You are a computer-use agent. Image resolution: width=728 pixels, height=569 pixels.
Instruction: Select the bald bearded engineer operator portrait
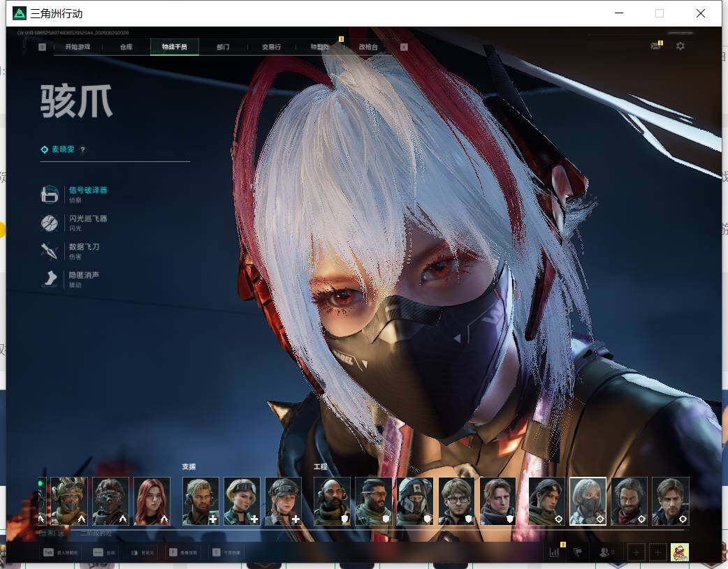[332, 501]
